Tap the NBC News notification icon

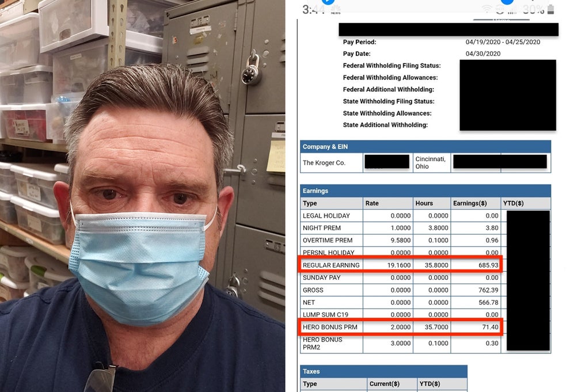pyautogui.click(x=336, y=10)
